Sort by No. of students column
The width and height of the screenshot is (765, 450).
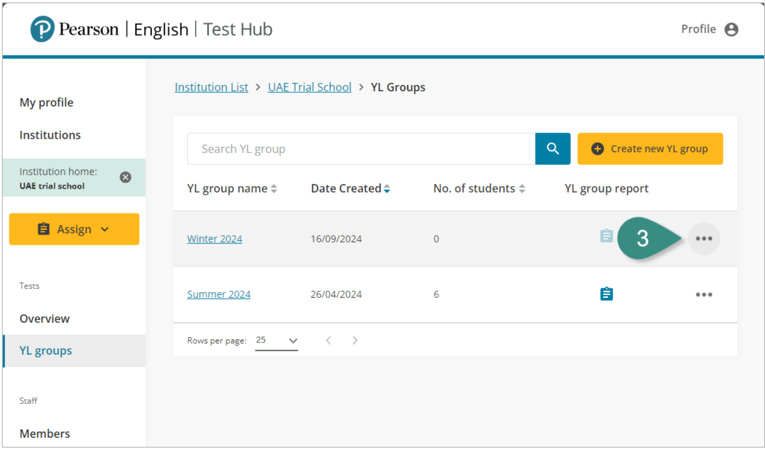coord(480,188)
